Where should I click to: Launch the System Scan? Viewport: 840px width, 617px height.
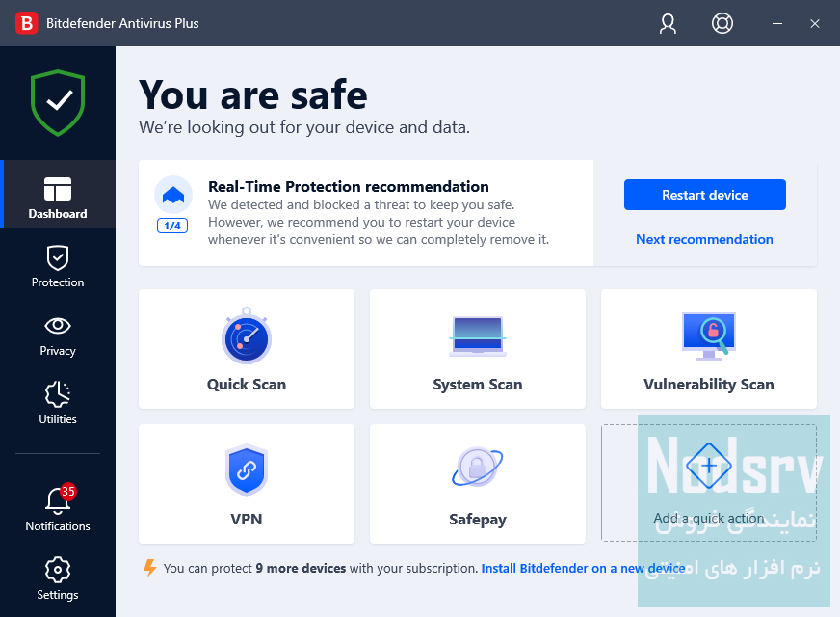pyautogui.click(x=478, y=349)
